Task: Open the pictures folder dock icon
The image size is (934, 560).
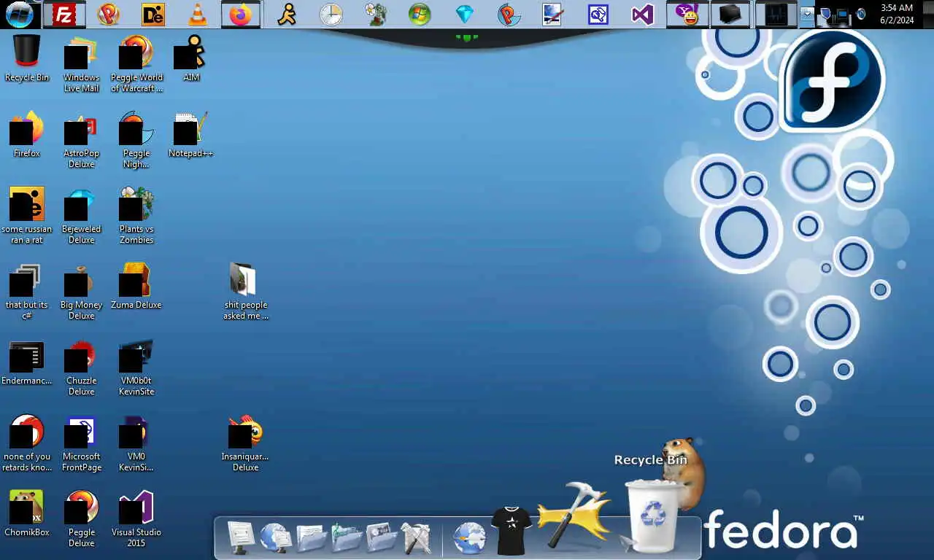Action: point(382,538)
